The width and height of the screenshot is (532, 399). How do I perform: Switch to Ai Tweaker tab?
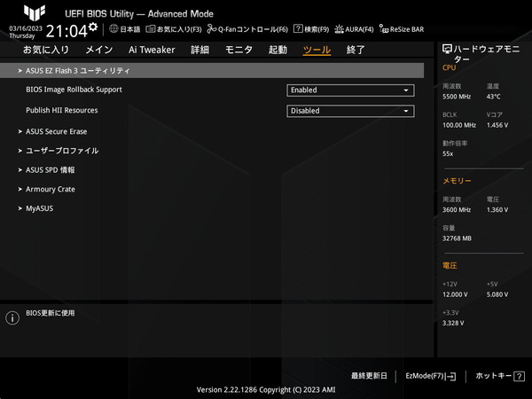[x=152, y=50]
